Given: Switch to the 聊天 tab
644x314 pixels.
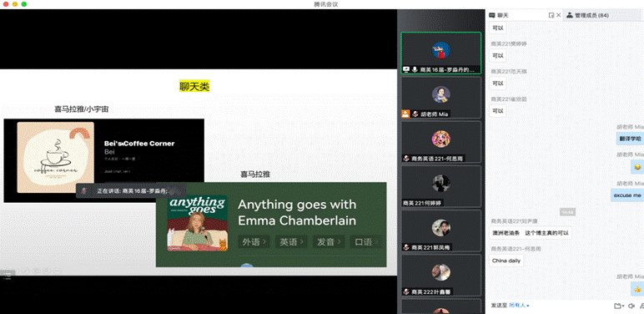Looking at the screenshot, I should click(x=499, y=15).
